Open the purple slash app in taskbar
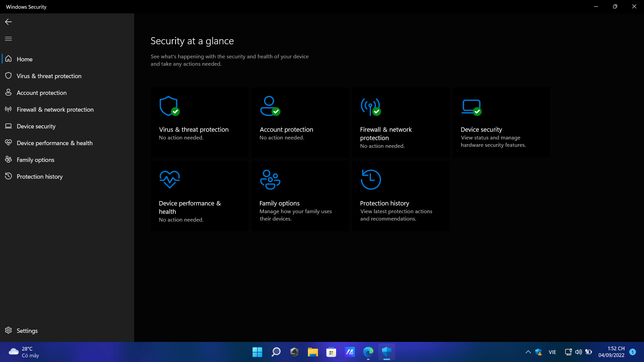 pos(350,352)
